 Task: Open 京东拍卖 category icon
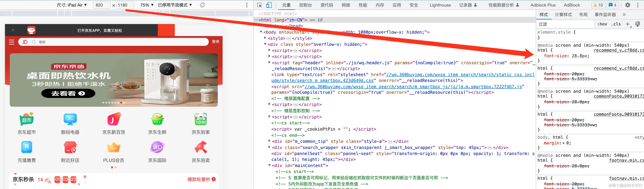coord(201,147)
